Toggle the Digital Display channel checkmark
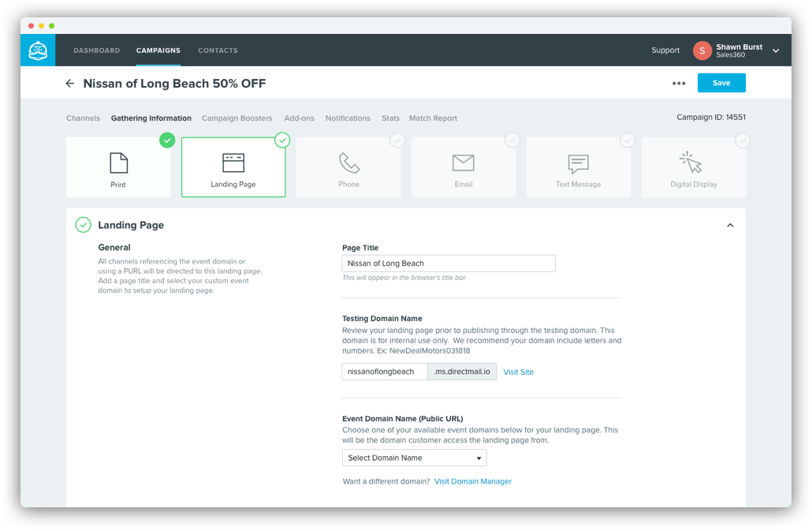This screenshot has width=812, height=531. tap(742, 140)
